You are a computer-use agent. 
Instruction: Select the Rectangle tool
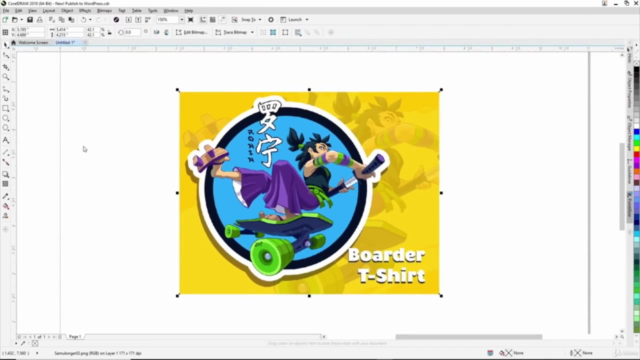pos(6,109)
